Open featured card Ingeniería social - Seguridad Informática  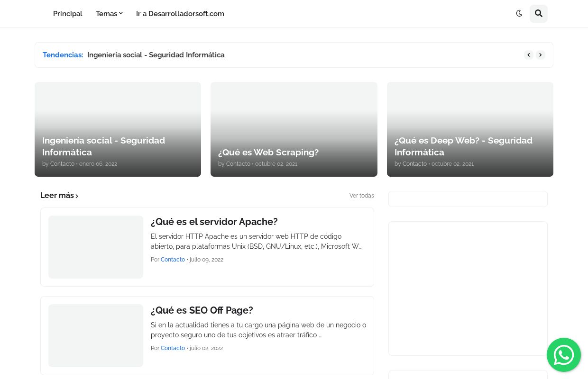click(x=103, y=146)
